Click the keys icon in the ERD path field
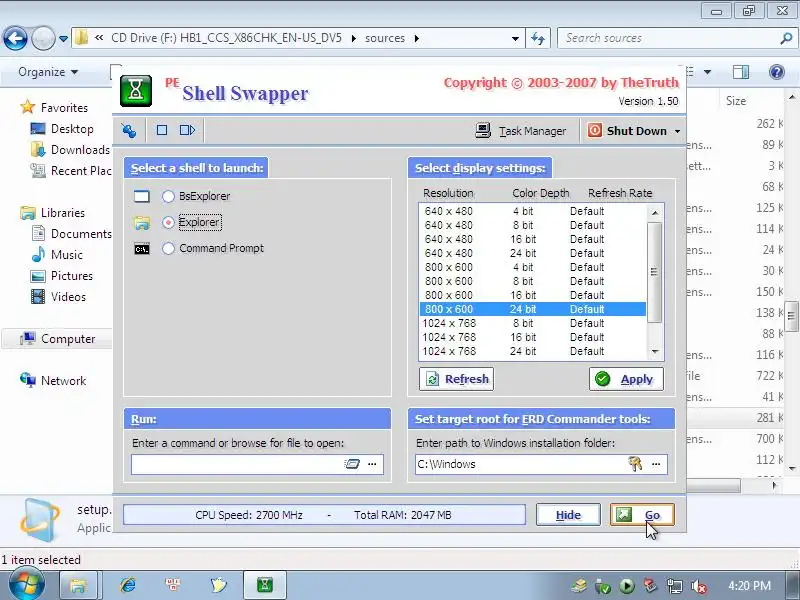The image size is (800, 600). (x=635, y=464)
